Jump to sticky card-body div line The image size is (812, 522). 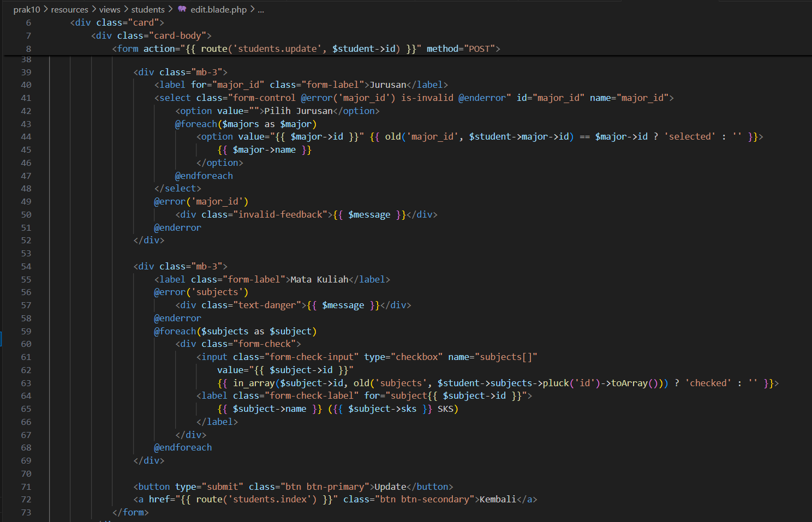[151, 35]
